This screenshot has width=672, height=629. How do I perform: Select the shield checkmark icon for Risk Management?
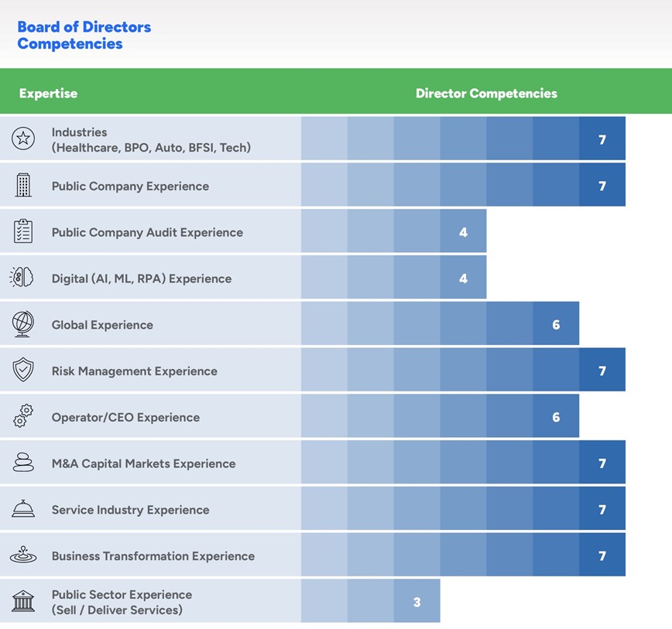pos(23,370)
